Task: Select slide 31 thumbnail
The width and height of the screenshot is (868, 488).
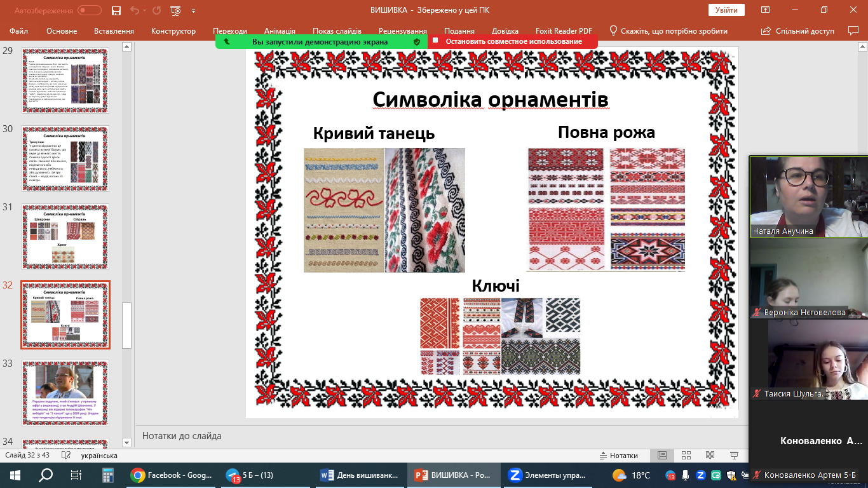Action: 65,236
